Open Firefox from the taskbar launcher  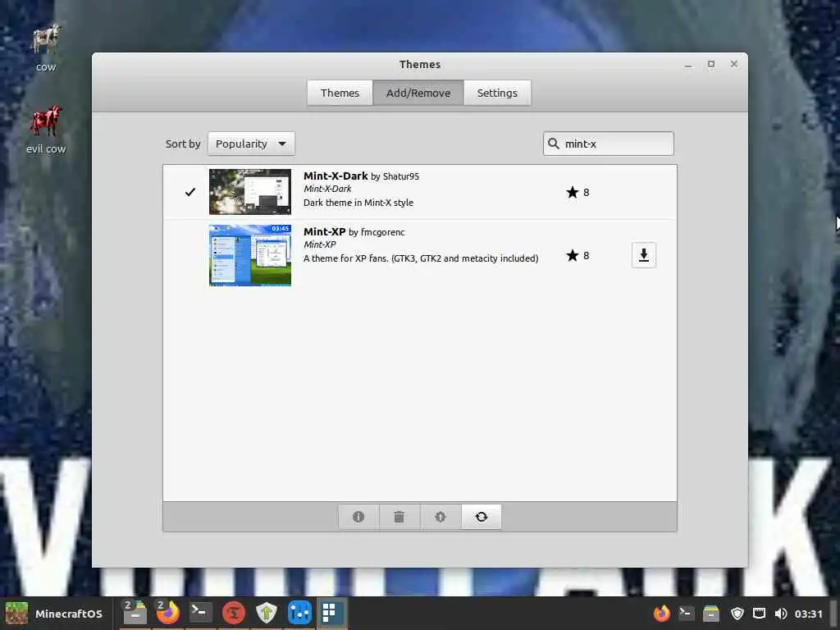(167, 613)
